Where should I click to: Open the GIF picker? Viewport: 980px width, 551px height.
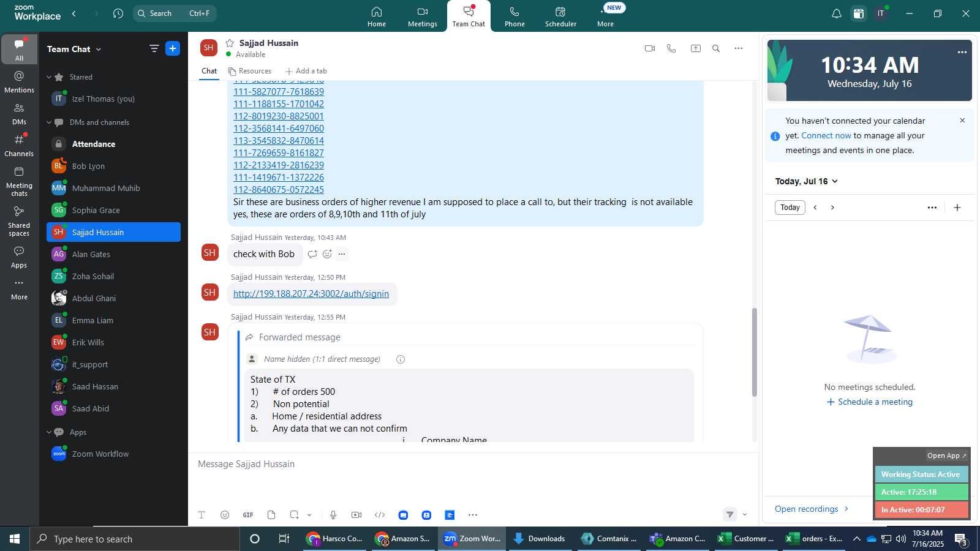point(248,515)
